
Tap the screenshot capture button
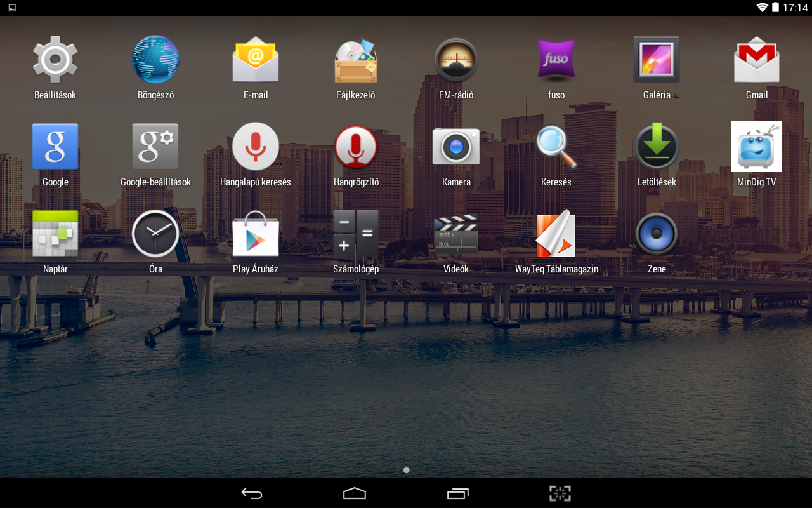pyautogui.click(x=560, y=493)
